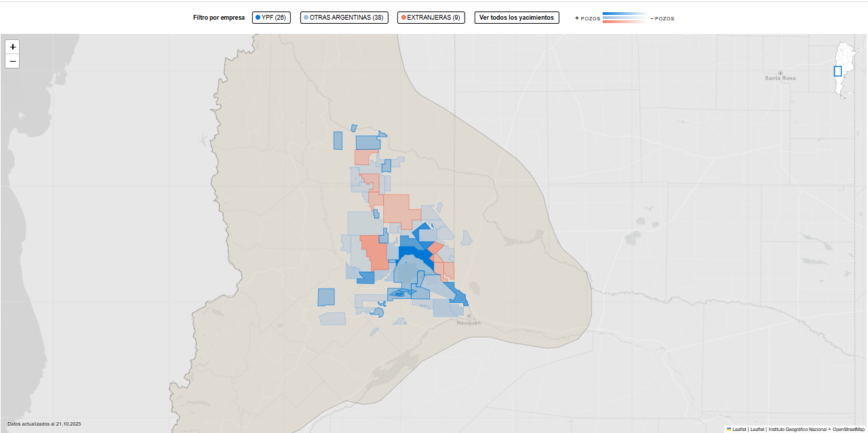The image size is (868, 433).
Task: Select the large pale red field in the center-north
Action: point(397,208)
